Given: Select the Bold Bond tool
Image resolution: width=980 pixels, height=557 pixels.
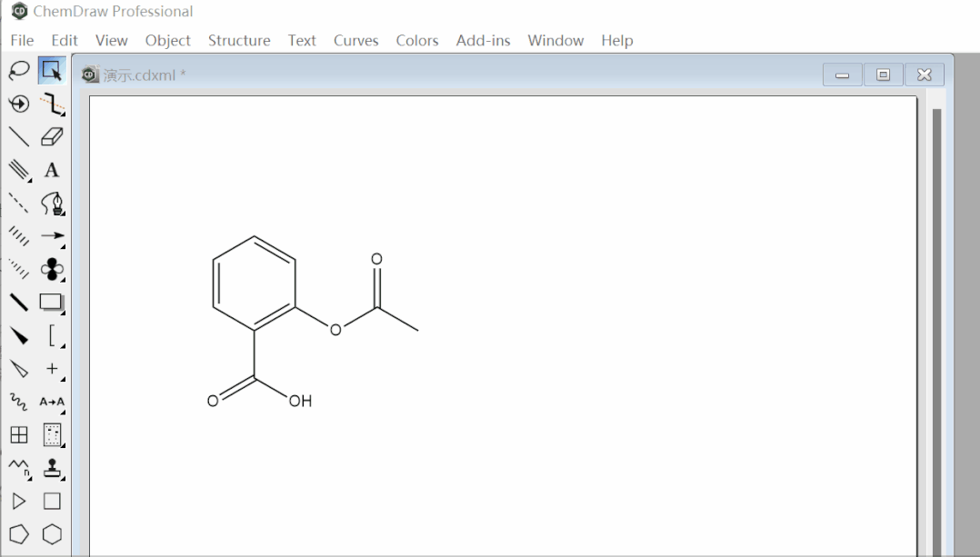Looking at the screenshot, I should (x=19, y=303).
